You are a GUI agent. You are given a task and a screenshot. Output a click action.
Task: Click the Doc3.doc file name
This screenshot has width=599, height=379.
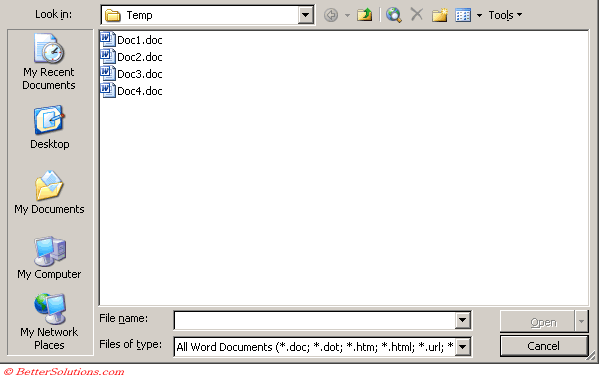(x=140, y=74)
